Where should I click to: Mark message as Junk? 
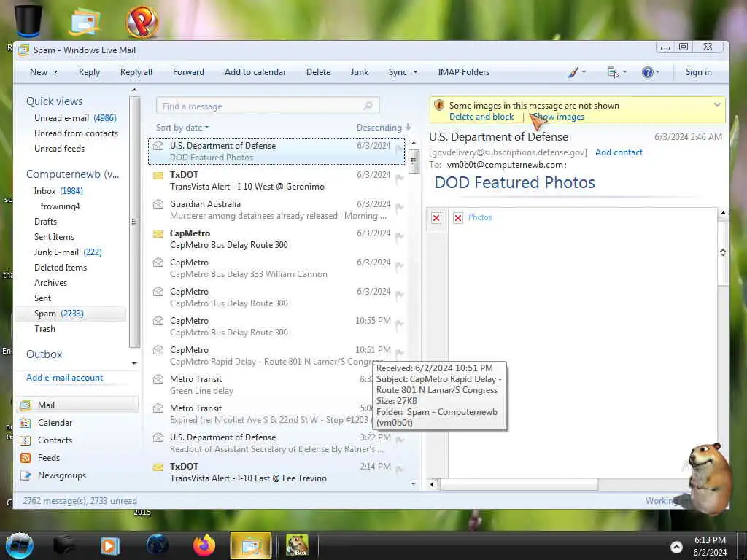(x=360, y=72)
